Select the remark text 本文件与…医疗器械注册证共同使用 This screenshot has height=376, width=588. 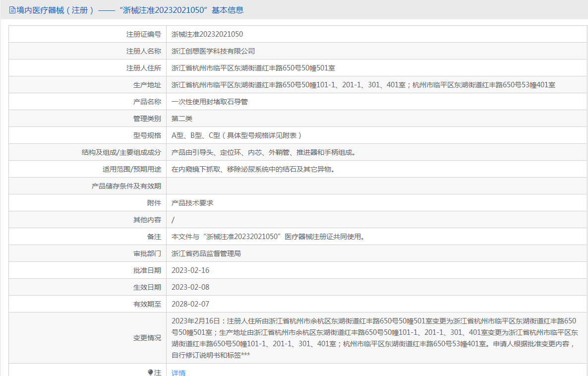click(269, 237)
